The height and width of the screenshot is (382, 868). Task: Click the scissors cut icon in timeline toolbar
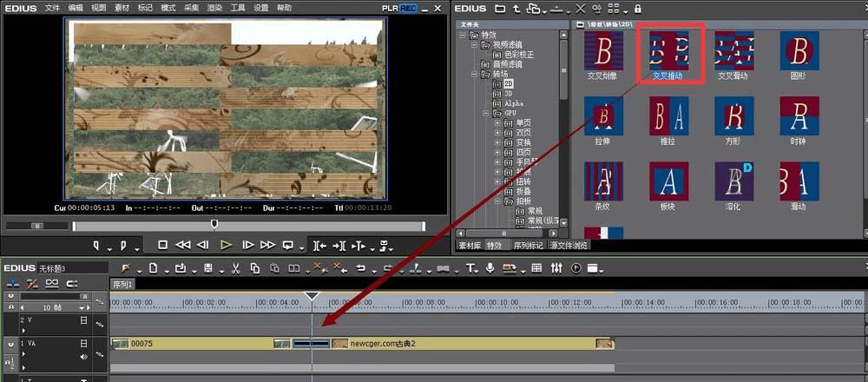click(x=234, y=268)
